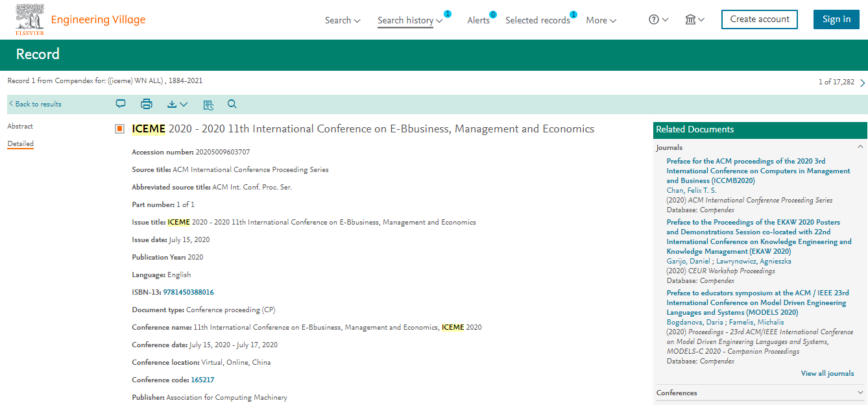
Task: Open conference code 165217 link
Action: pos(202,380)
